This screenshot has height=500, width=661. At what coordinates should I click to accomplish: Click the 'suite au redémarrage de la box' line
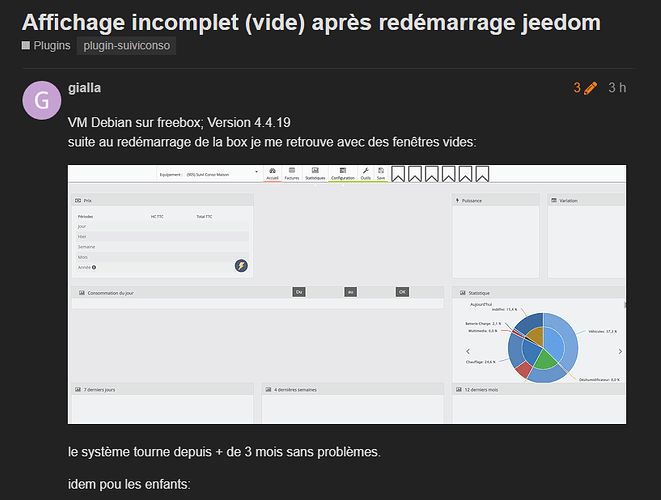coord(272,142)
